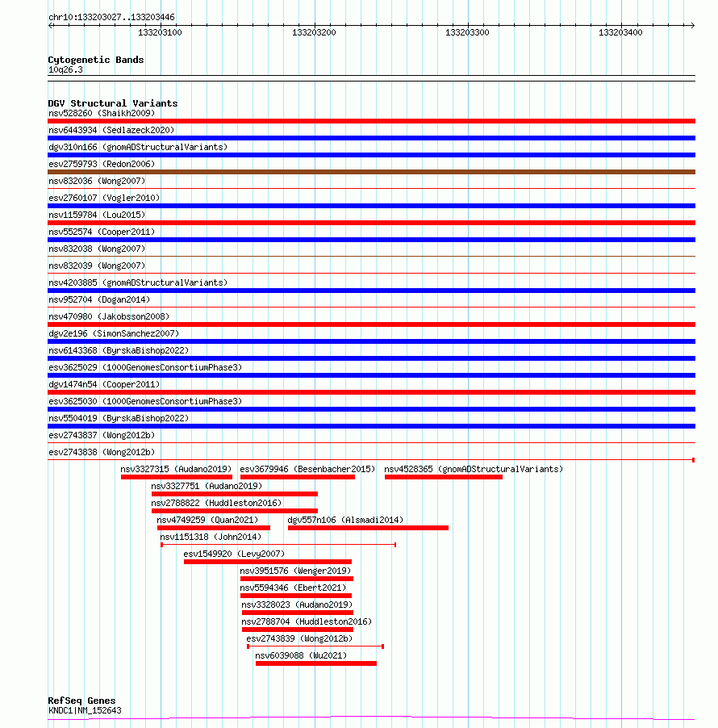The width and height of the screenshot is (718, 728).
Task: Click esv2759793 (Redon2006) variant label
Action: (x=102, y=164)
